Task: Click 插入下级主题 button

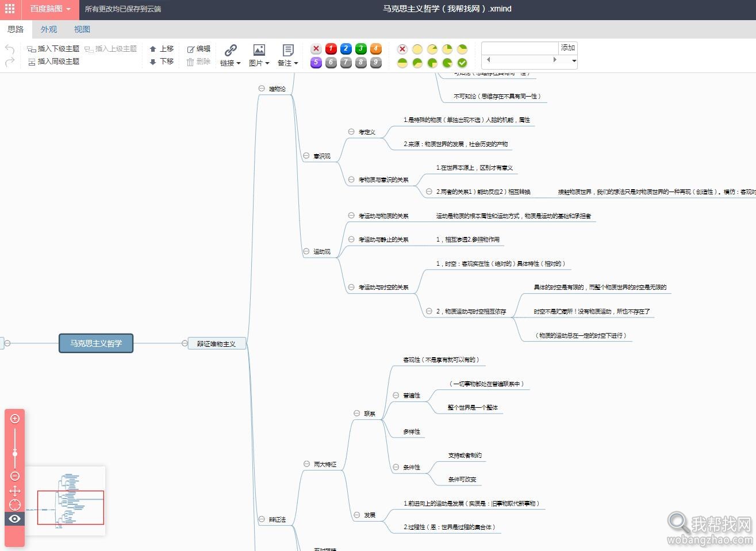Action: point(53,49)
